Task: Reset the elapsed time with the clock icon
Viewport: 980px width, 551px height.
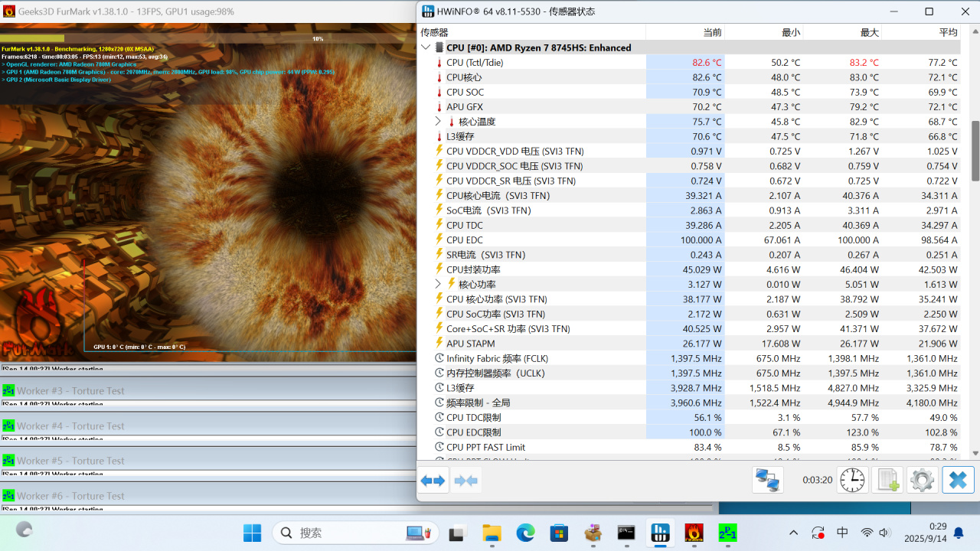Action: pyautogui.click(x=852, y=481)
